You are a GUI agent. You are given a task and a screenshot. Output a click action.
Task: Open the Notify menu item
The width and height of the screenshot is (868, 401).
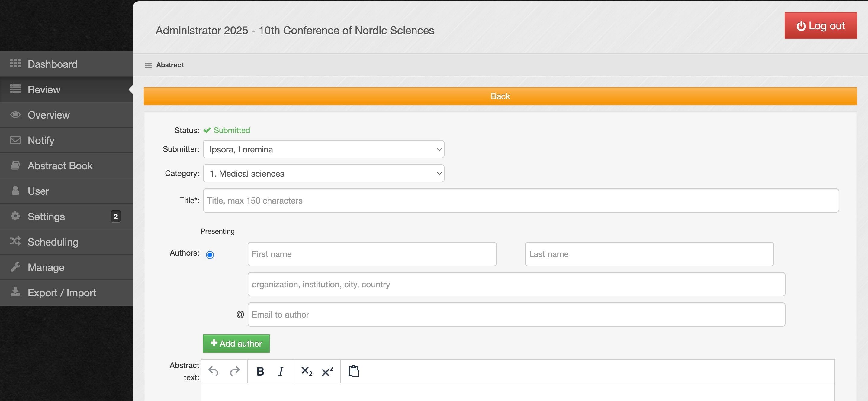(x=41, y=140)
